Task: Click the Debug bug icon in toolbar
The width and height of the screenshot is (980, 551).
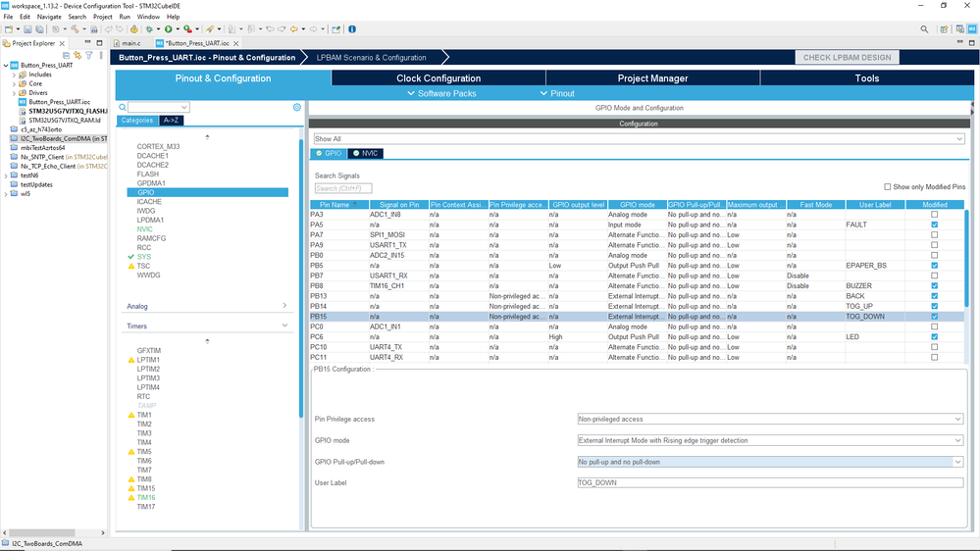Action: (149, 29)
